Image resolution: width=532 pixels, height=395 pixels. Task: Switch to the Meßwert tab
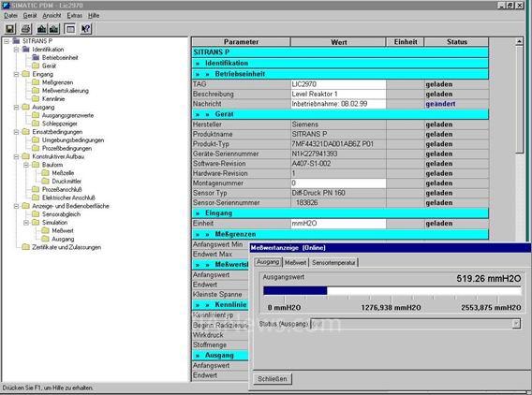295,262
